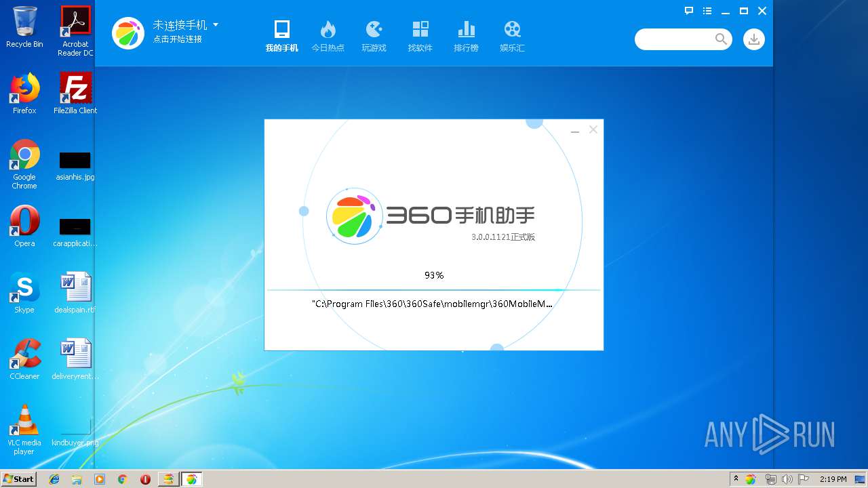868x488 pixels.
Task: Select the asianhis.jpg file
Action: (75, 166)
